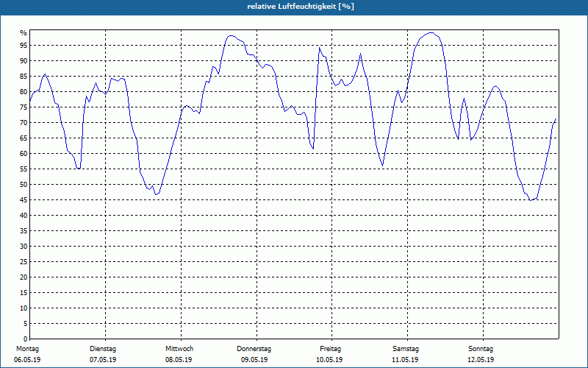Screen dimensions: 588x368
Task: Click the 15 y-axis value
Action: [24, 292]
